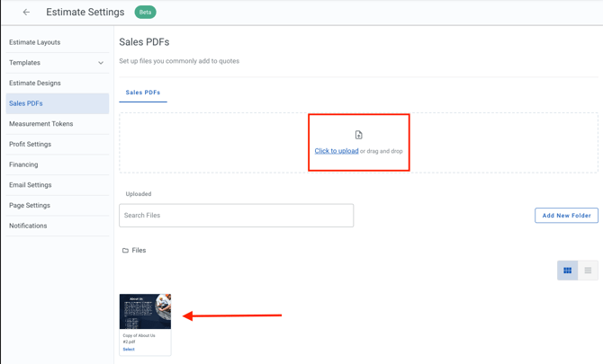603x364 pixels.
Task: Navigate to Email Settings
Action: pyautogui.click(x=31, y=185)
